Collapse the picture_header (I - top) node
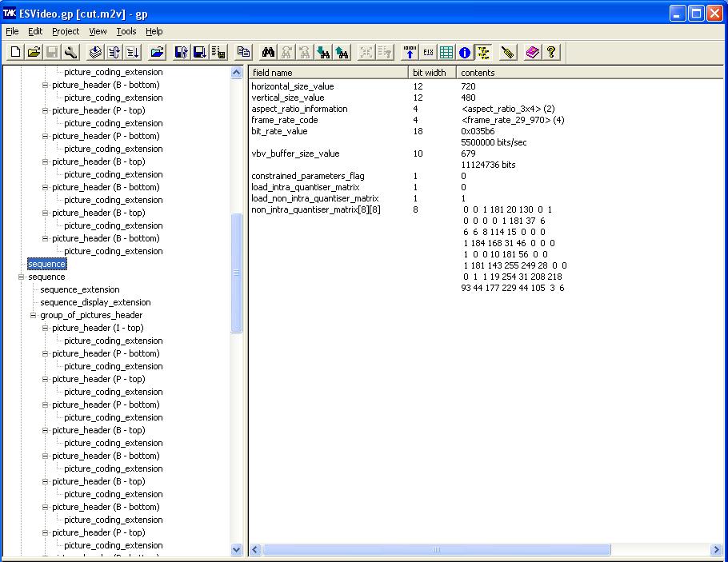The height and width of the screenshot is (562, 728). point(45,328)
